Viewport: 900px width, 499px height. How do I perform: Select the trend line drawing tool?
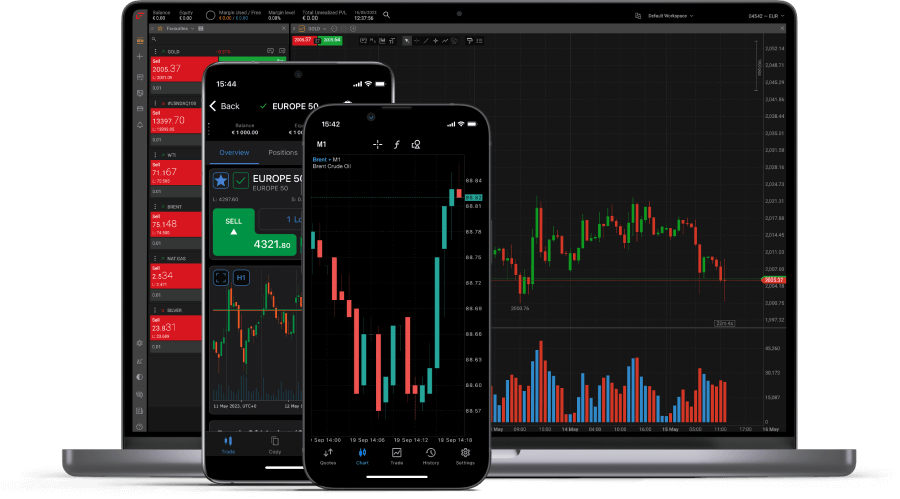pos(426,41)
